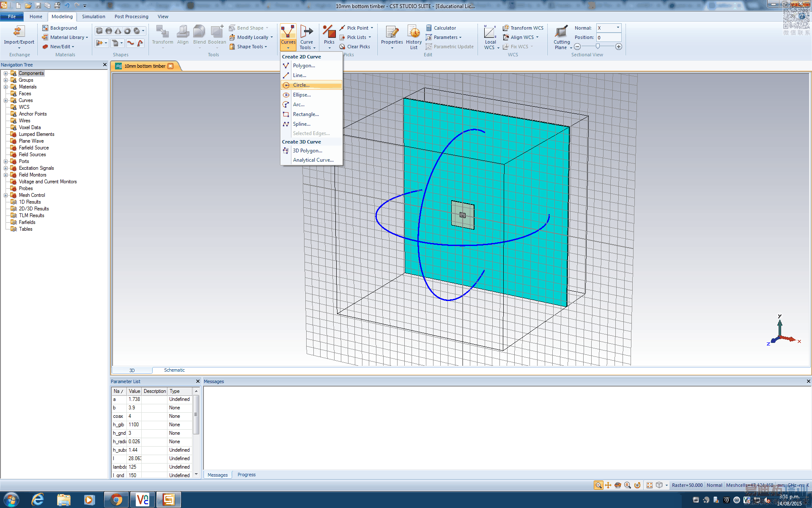The width and height of the screenshot is (812, 508).
Task: Open Internet Explorer from the taskbar
Action: click(x=38, y=500)
